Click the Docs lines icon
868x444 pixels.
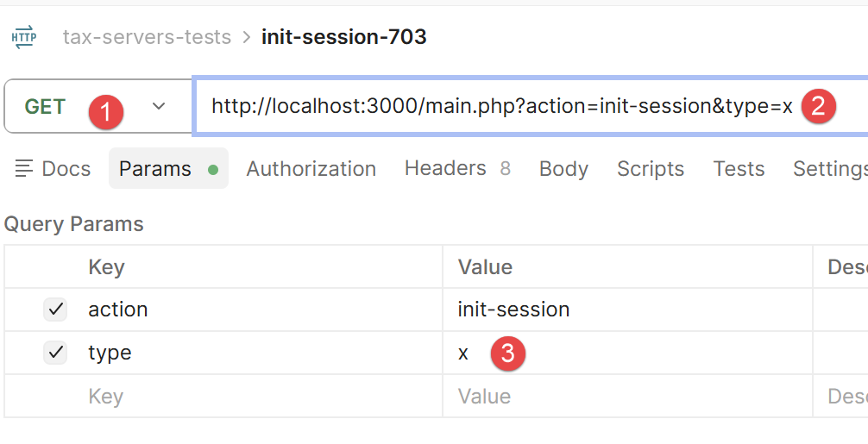point(24,169)
